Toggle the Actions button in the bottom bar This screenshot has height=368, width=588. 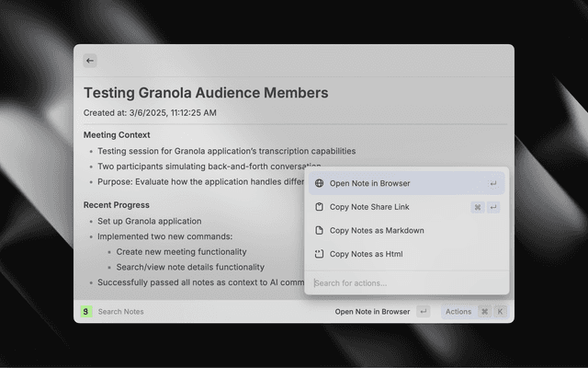coord(458,312)
